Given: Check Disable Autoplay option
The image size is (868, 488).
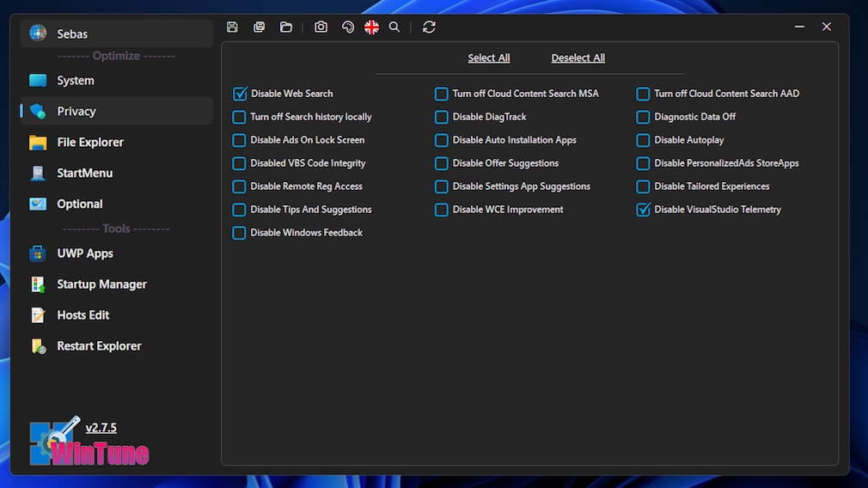Looking at the screenshot, I should [x=643, y=140].
